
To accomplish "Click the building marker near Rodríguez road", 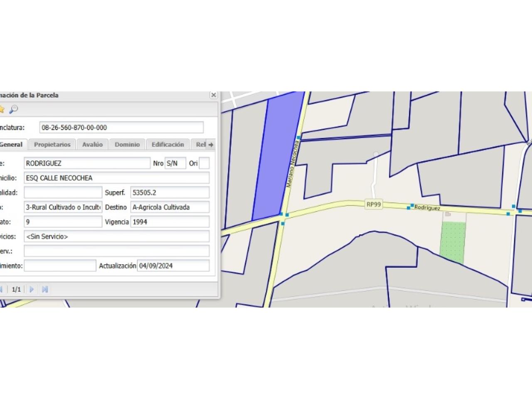I will click(448, 214).
